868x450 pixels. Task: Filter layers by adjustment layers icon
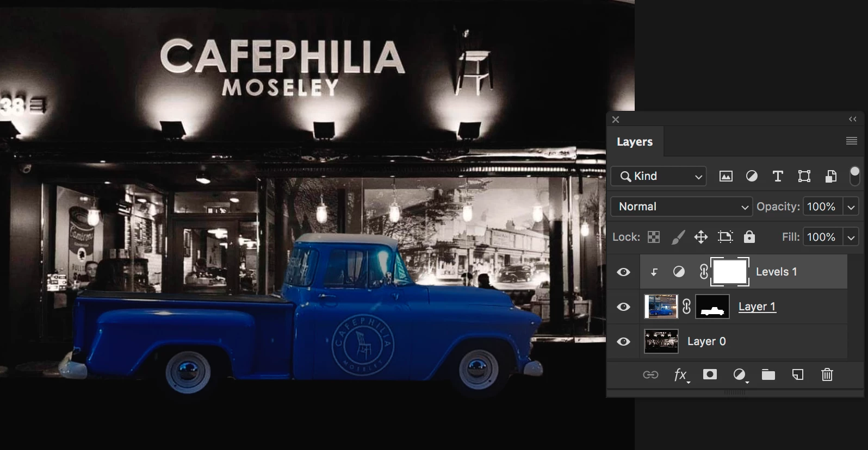752,176
